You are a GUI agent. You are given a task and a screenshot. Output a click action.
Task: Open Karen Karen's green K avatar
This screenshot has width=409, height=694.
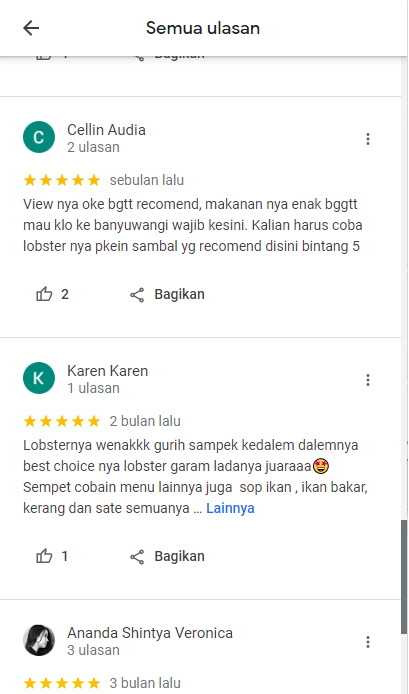(x=39, y=378)
